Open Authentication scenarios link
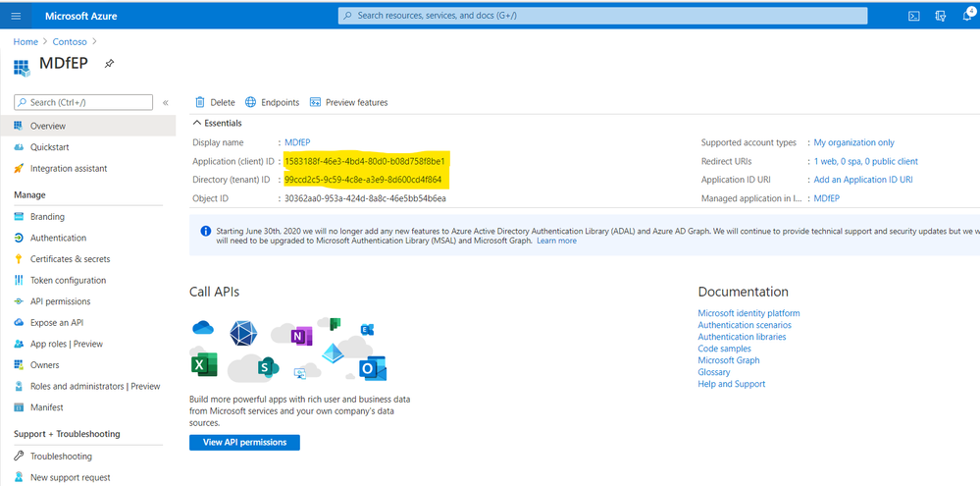This screenshot has height=486, width=980. pos(745,325)
